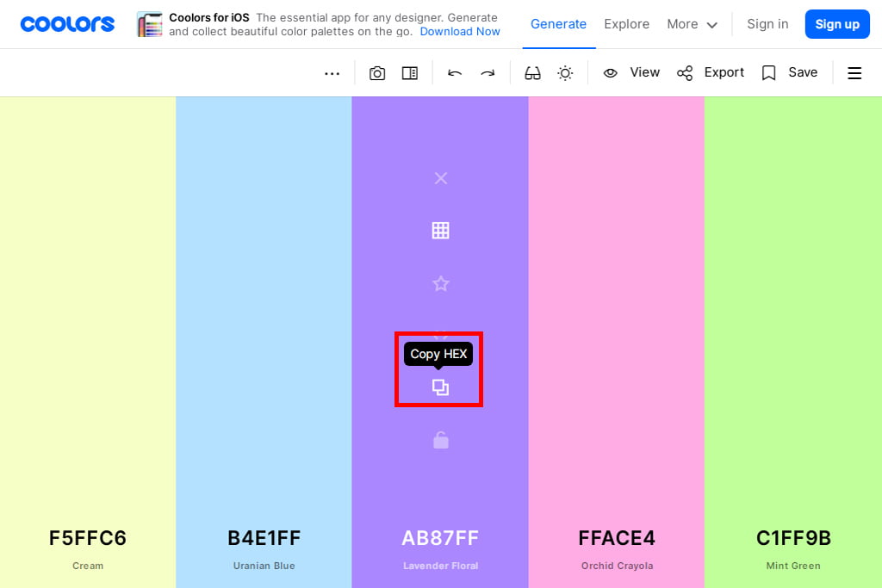Undo the last palette change

(455, 73)
